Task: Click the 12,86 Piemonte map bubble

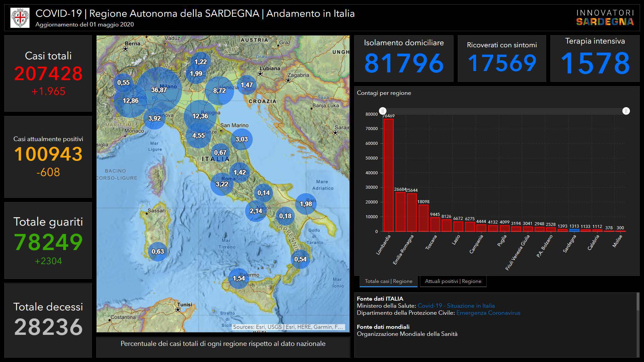Action: [130, 101]
